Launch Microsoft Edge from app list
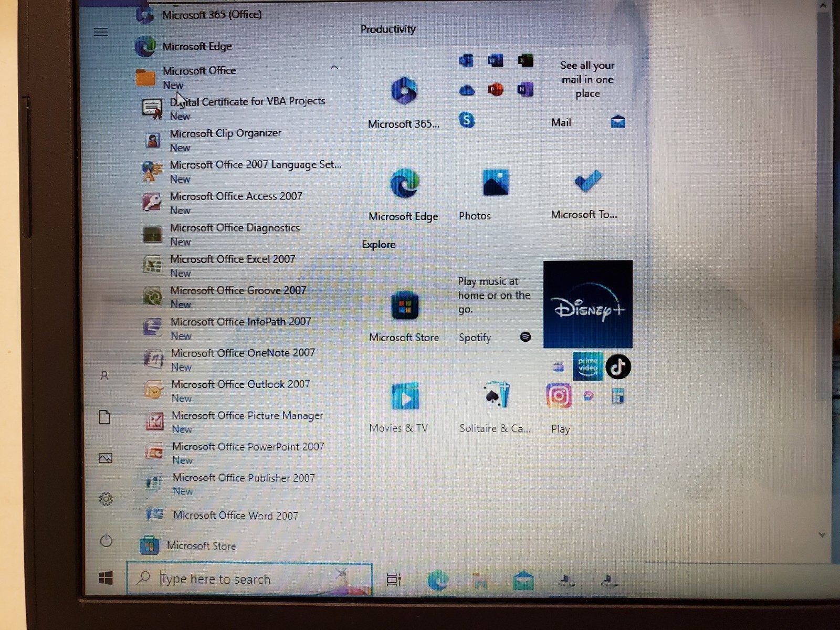840x630 pixels. [x=197, y=46]
